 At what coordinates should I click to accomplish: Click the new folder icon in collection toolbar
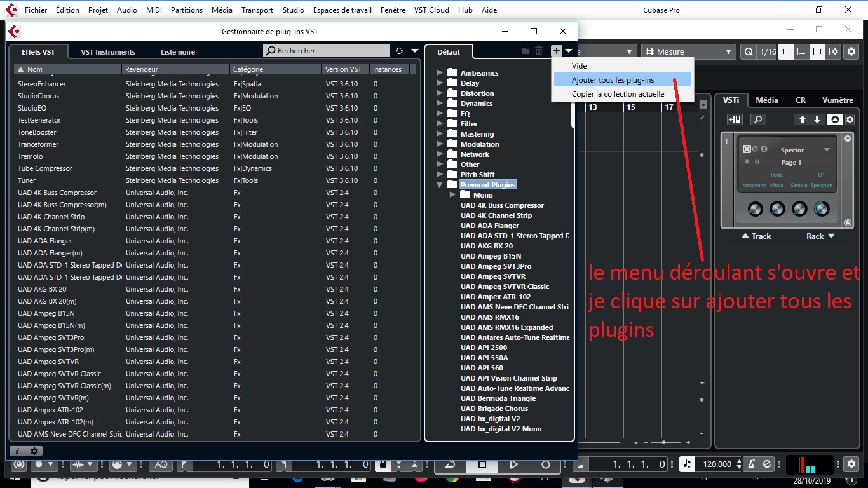point(524,50)
